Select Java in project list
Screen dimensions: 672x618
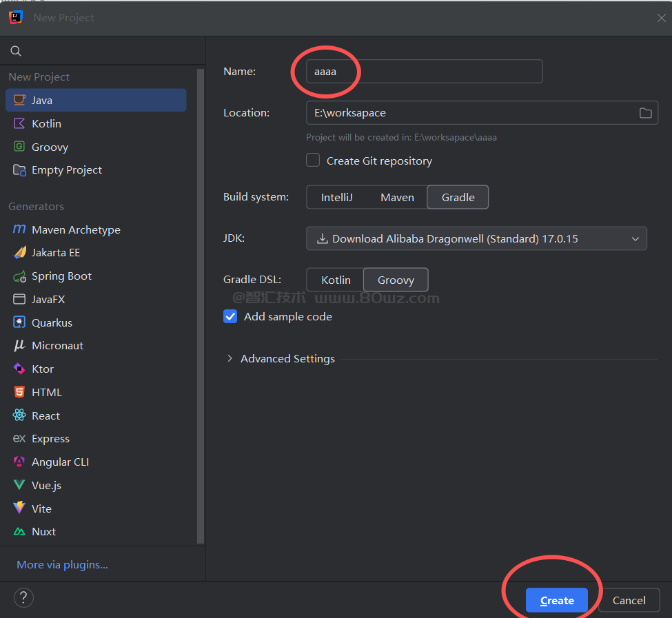96,100
